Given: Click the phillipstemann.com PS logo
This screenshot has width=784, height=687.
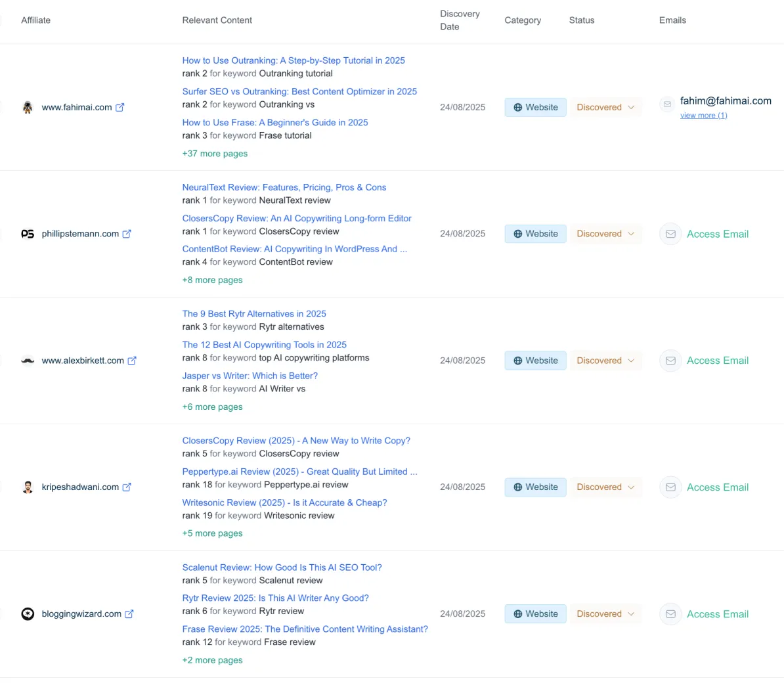Looking at the screenshot, I should pyautogui.click(x=28, y=234).
